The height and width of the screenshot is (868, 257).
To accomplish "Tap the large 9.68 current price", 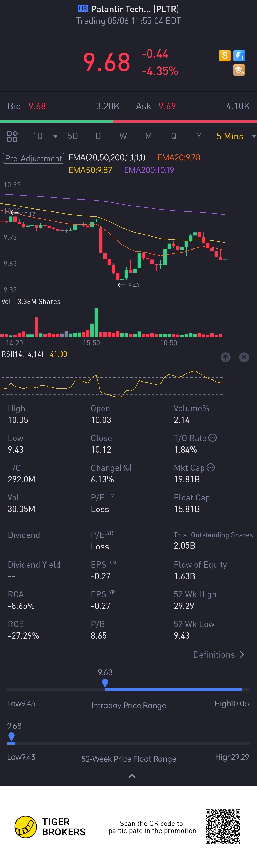I will click(x=107, y=62).
